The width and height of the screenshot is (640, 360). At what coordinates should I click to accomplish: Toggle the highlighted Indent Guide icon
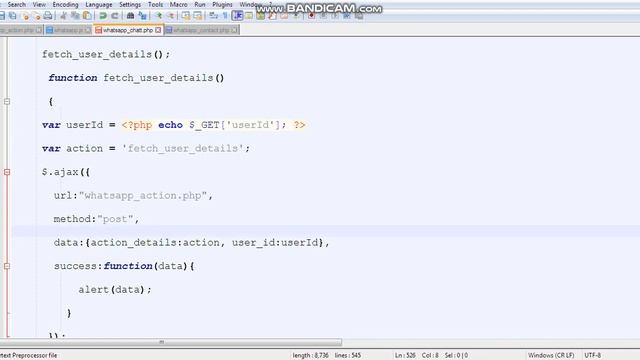tap(237, 16)
